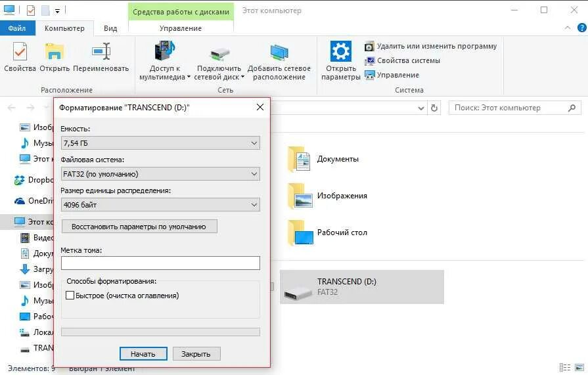Switch to large icons view icon
Viewport: 588px width, 375px height.
[x=579, y=368]
